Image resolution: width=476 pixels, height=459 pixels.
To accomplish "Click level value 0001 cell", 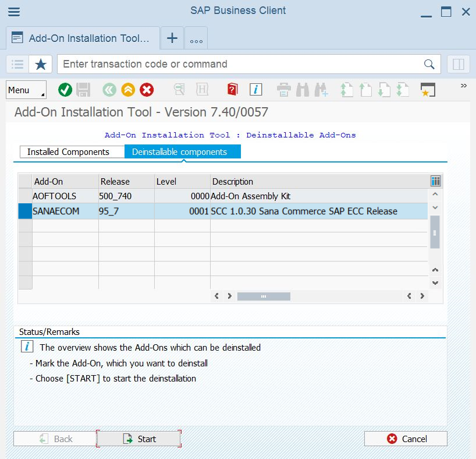I will click(x=182, y=211).
